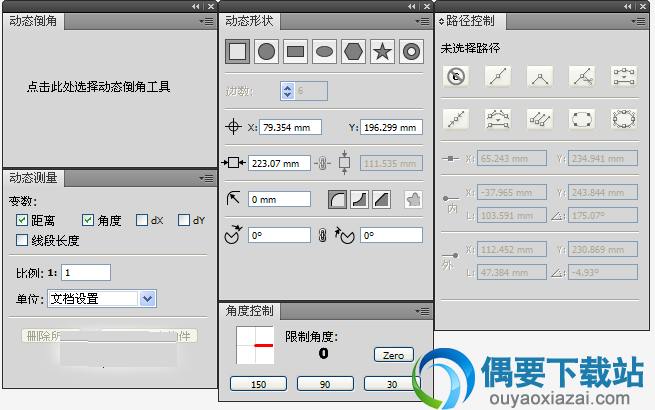655x410 pixels.
Task: Click fifth icon in path control top row
Action: (x=624, y=76)
